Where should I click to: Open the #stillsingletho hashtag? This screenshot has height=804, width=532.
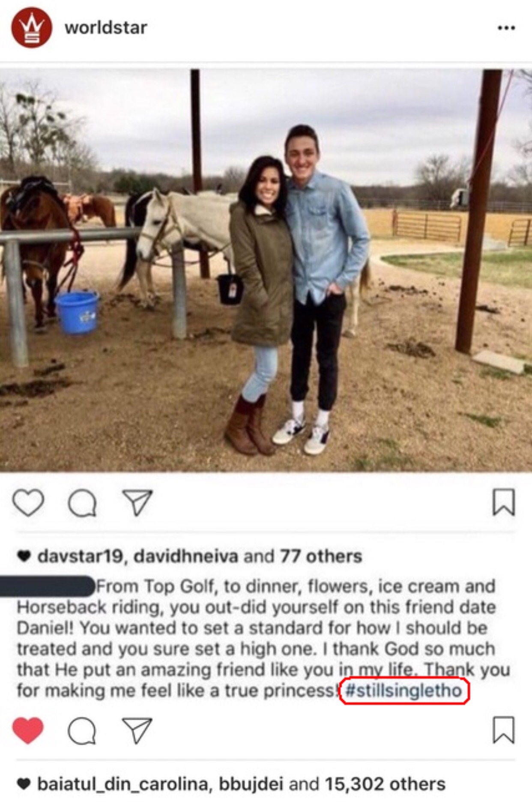pyautogui.click(x=403, y=690)
